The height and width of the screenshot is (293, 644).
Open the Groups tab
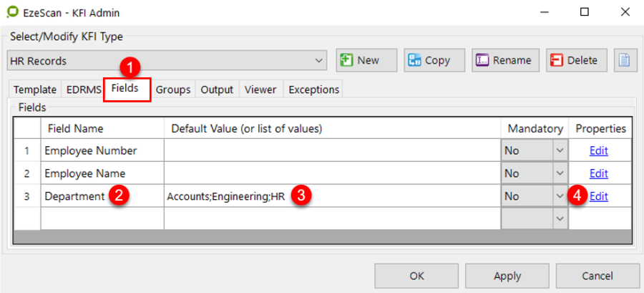coord(173,90)
